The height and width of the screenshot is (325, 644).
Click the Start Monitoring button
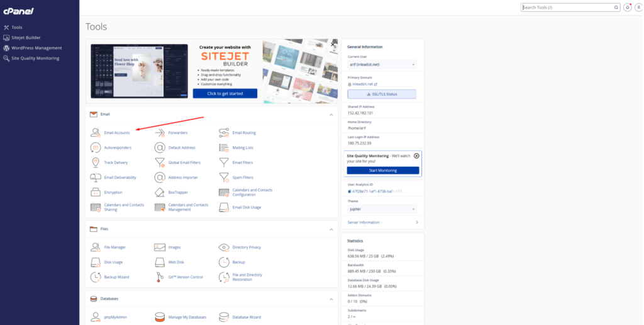(x=383, y=170)
